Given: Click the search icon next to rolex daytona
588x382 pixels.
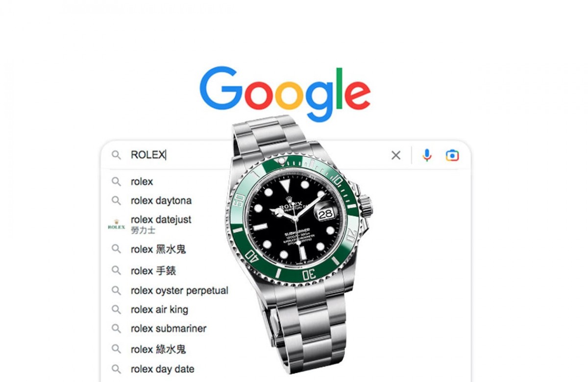Looking at the screenshot, I should 116,200.
